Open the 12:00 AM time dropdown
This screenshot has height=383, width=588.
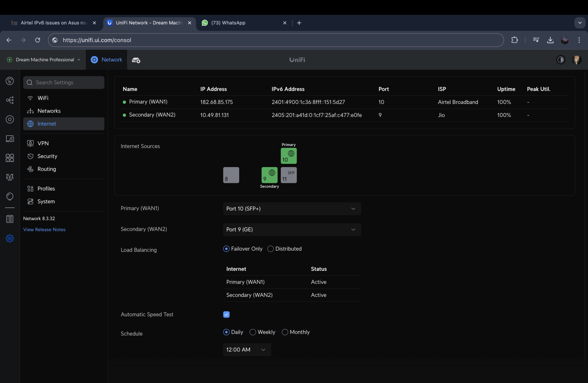pyautogui.click(x=247, y=350)
